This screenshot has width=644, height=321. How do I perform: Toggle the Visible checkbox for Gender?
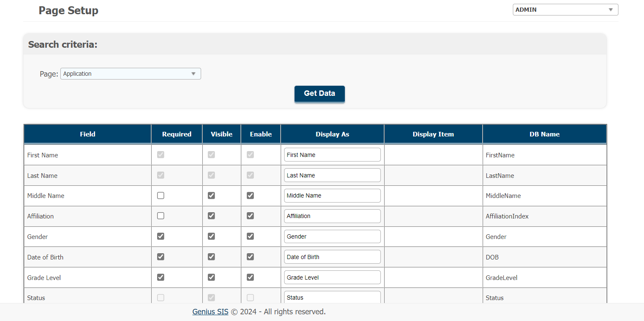pyautogui.click(x=211, y=236)
